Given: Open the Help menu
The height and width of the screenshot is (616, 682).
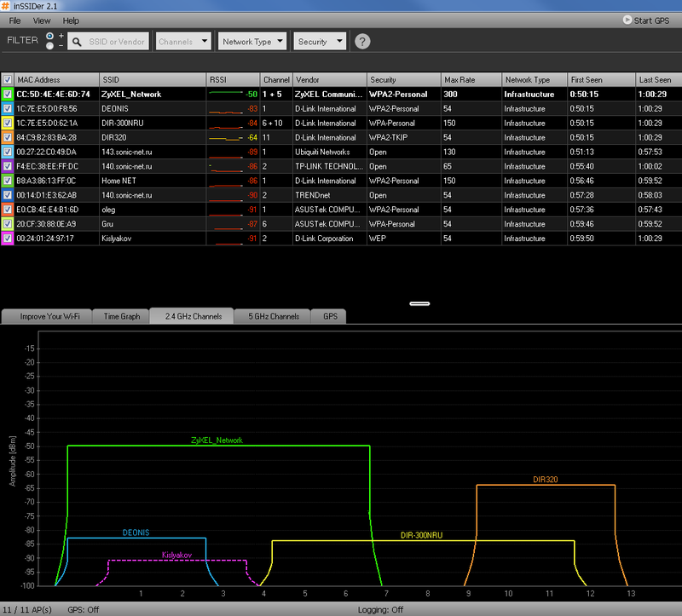Looking at the screenshot, I should [x=71, y=20].
